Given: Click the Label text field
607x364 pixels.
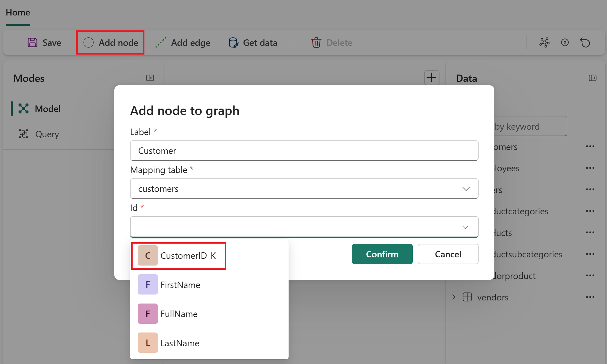Looking at the screenshot, I should pyautogui.click(x=304, y=150).
